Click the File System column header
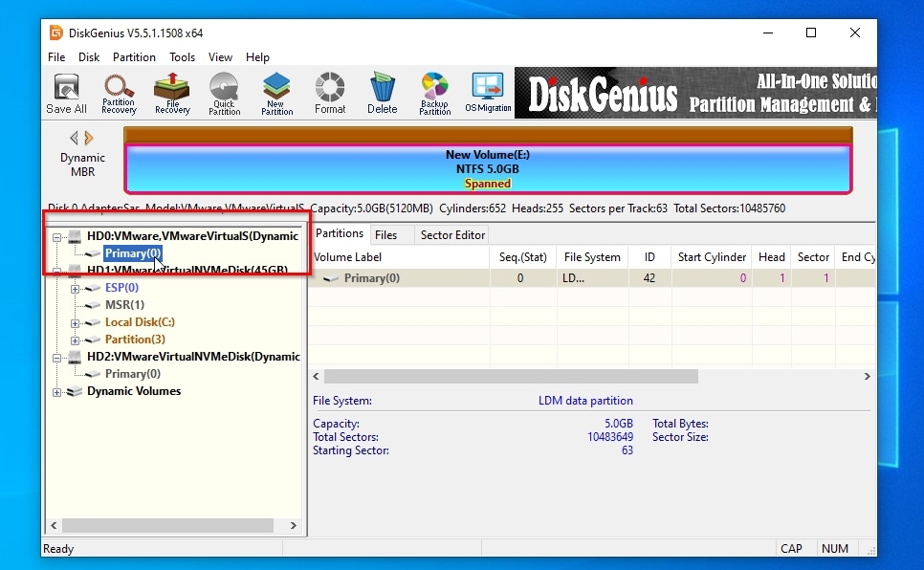 point(592,257)
